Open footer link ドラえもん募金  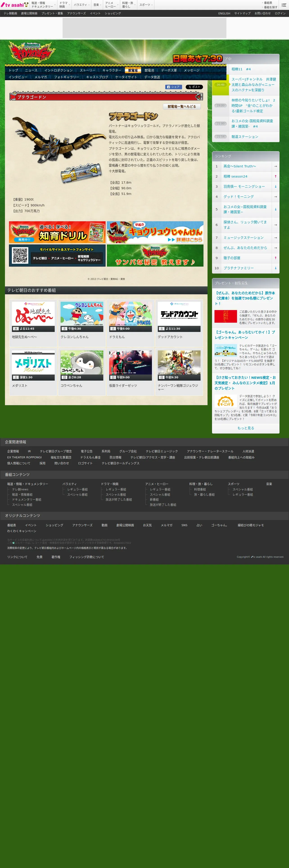coord(90,457)
